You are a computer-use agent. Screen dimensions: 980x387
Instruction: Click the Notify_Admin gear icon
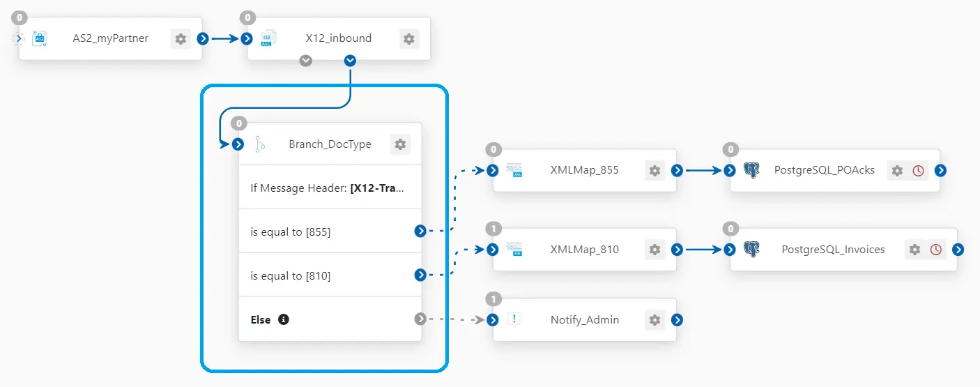(654, 320)
